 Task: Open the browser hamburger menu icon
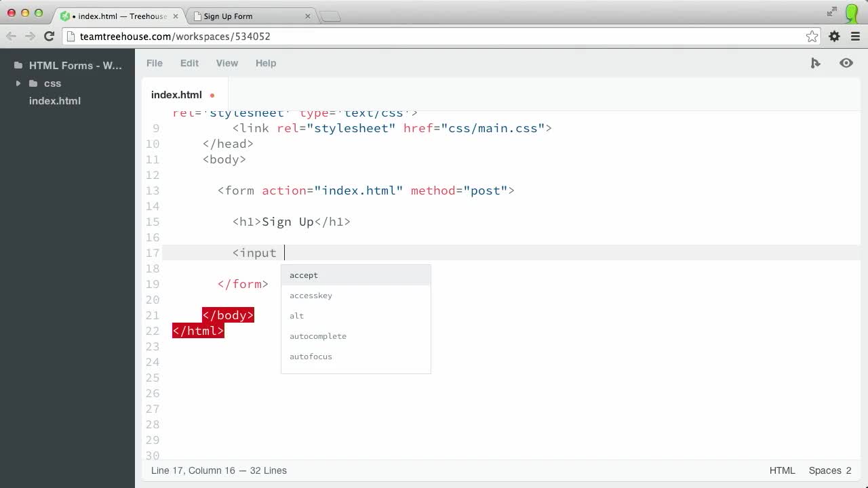pyautogui.click(x=855, y=37)
